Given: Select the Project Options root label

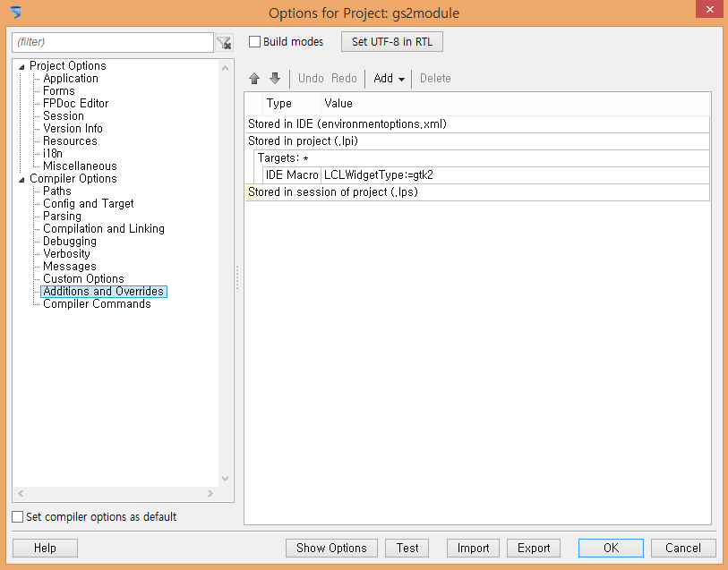Looking at the screenshot, I should [x=68, y=66].
